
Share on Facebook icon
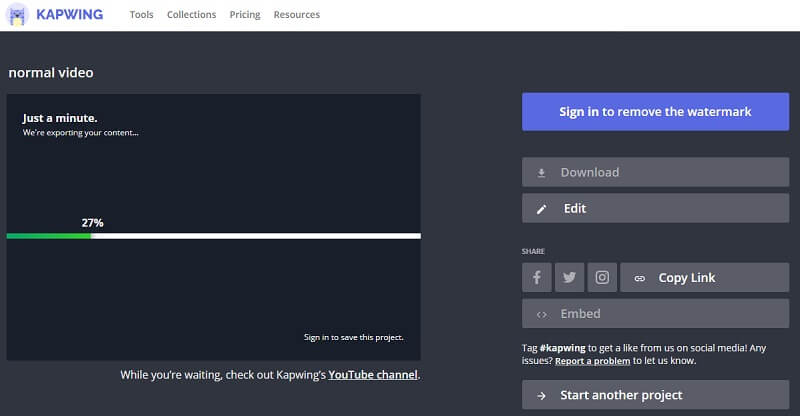537,278
